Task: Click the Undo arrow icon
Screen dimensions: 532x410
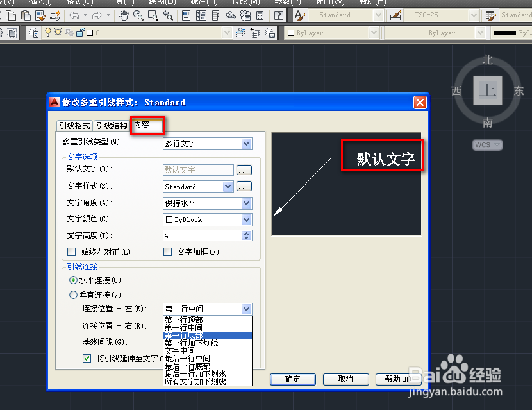Action: tap(74, 15)
